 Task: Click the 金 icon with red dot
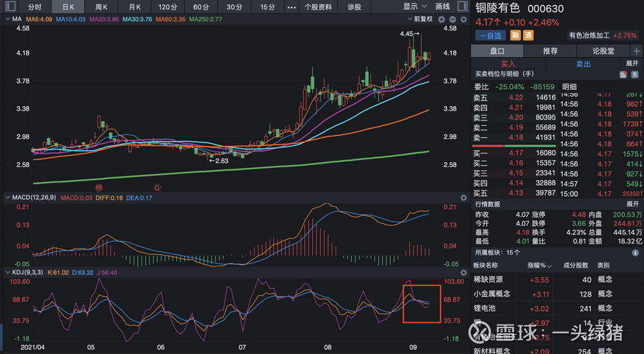click(x=623, y=74)
